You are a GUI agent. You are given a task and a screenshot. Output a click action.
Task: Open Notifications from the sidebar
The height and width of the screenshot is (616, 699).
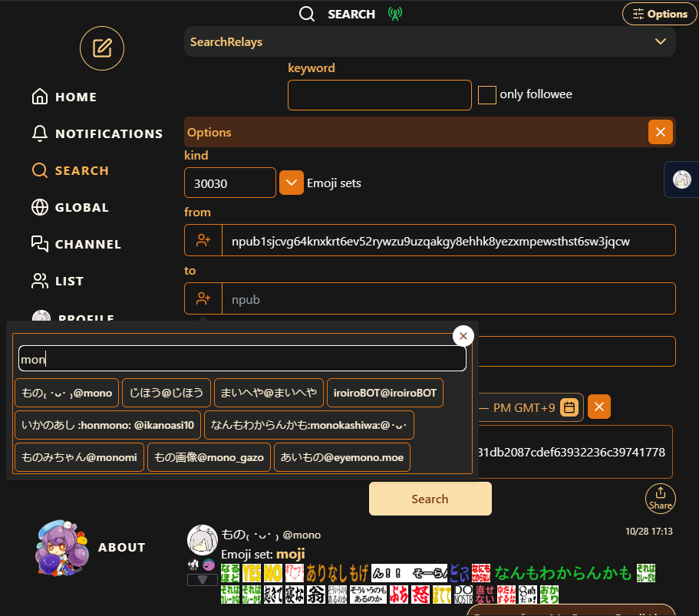(97, 133)
